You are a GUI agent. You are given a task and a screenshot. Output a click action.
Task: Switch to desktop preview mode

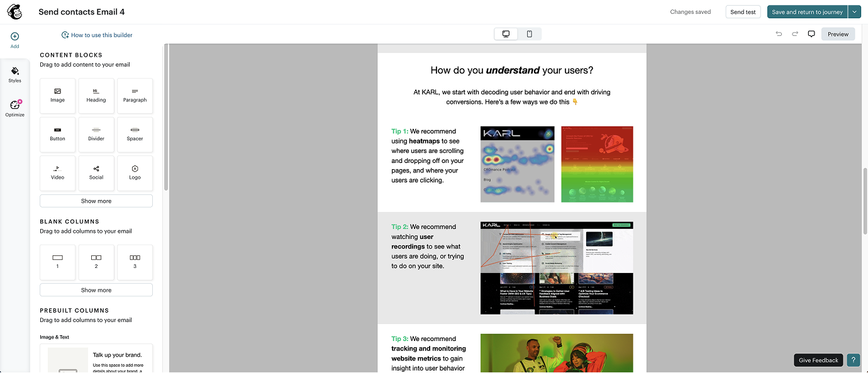click(x=506, y=33)
